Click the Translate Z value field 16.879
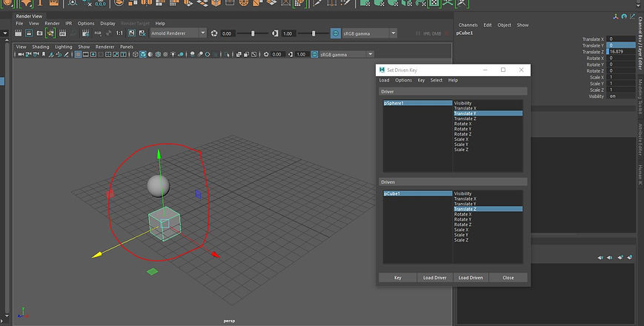 [621, 52]
